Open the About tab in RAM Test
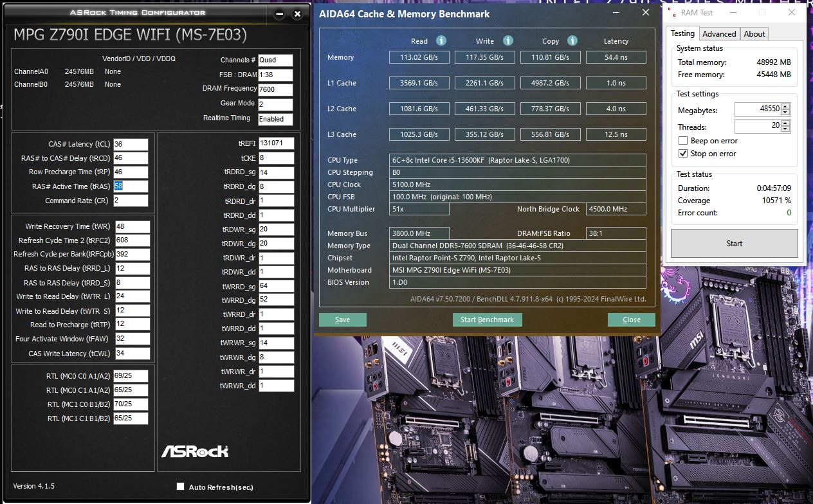Image resolution: width=813 pixels, height=504 pixels. point(754,34)
